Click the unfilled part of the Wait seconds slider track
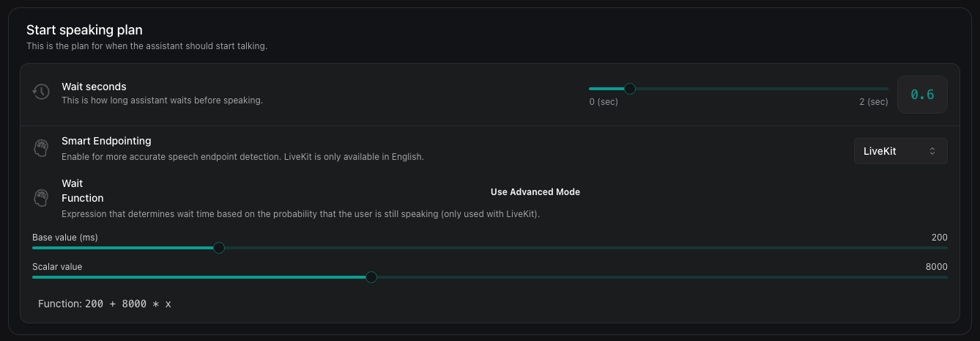Image resolution: width=980 pixels, height=341 pixels. point(762,89)
